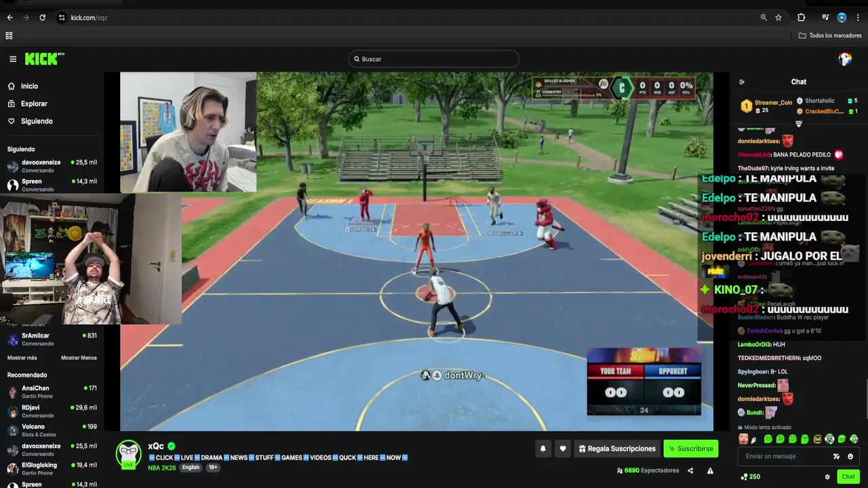
Task: Open RDjavi recommended channel
Action: 52,411
